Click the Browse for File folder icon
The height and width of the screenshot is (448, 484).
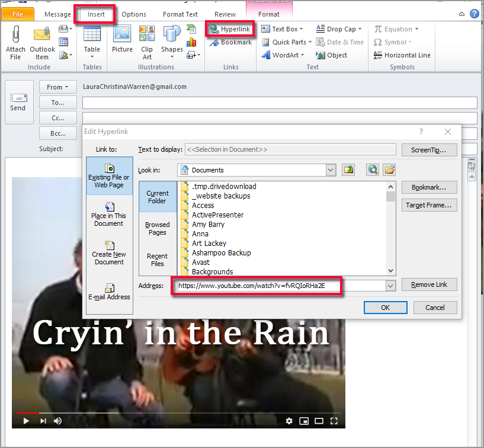(x=390, y=170)
